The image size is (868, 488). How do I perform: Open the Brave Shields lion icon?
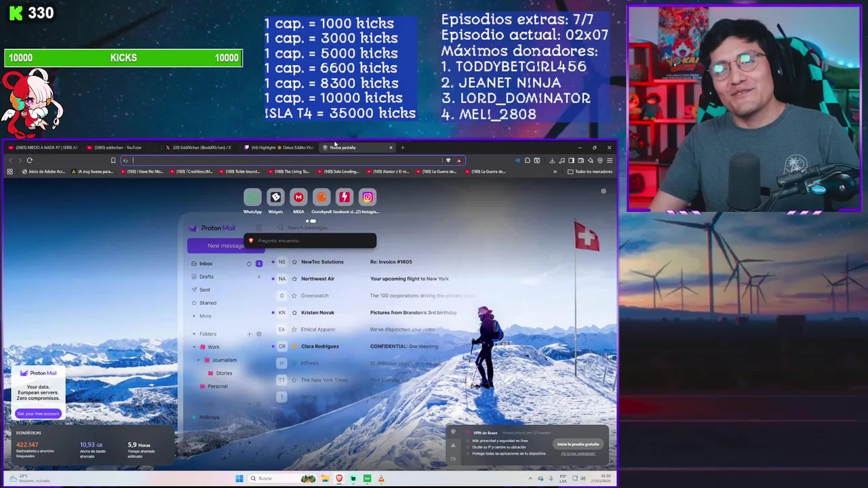click(x=448, y=161)
